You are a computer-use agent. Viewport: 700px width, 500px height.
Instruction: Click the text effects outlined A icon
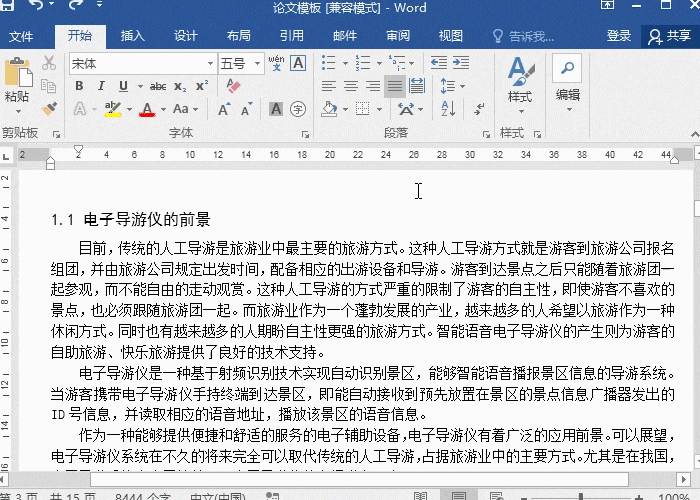click(x=80, y=109)
